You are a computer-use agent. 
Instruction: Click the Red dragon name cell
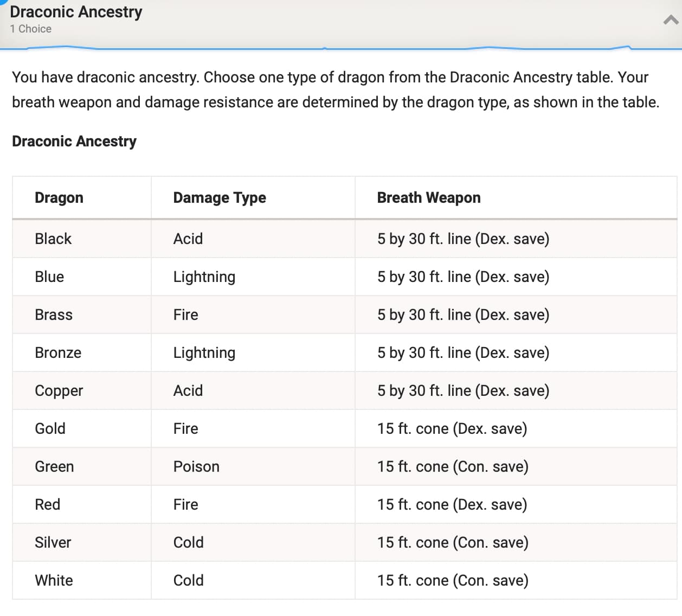[x=82, y=504]
